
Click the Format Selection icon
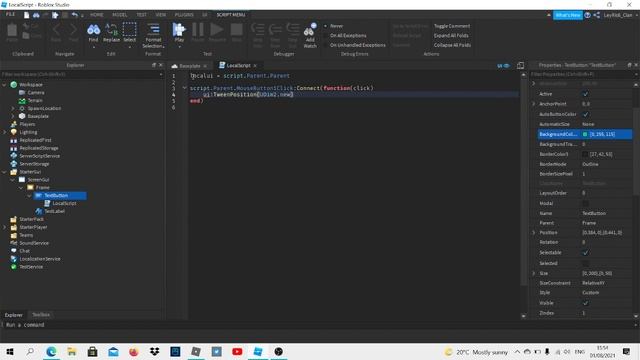[153, 29]
